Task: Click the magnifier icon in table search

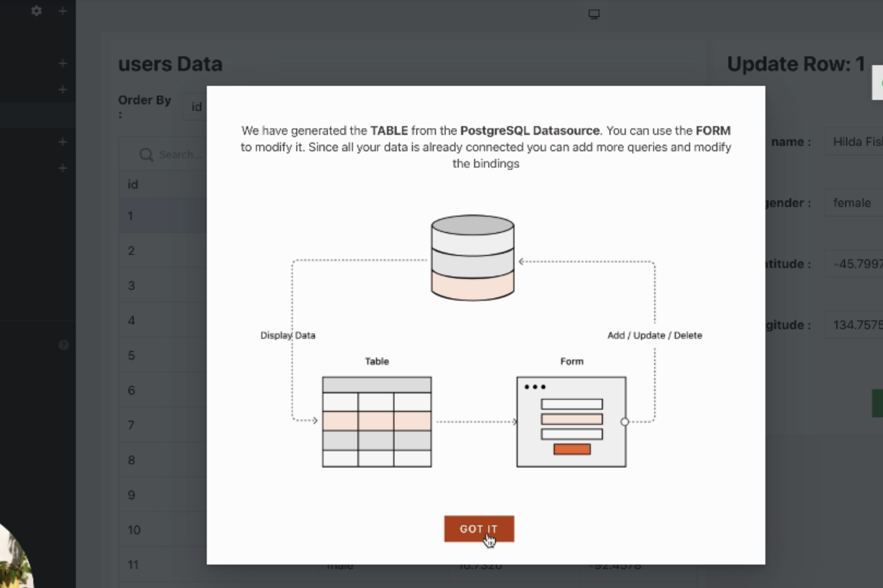Action: 146,155
